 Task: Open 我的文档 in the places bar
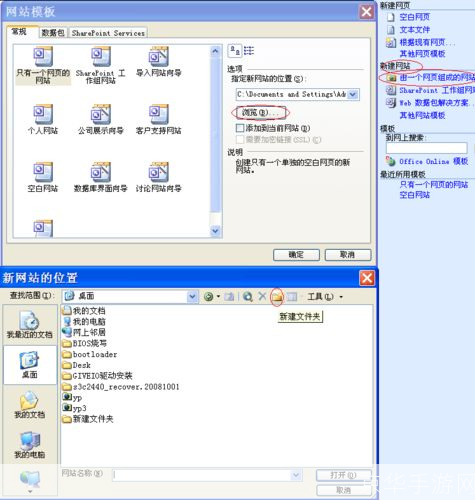[x=30, y=405]
